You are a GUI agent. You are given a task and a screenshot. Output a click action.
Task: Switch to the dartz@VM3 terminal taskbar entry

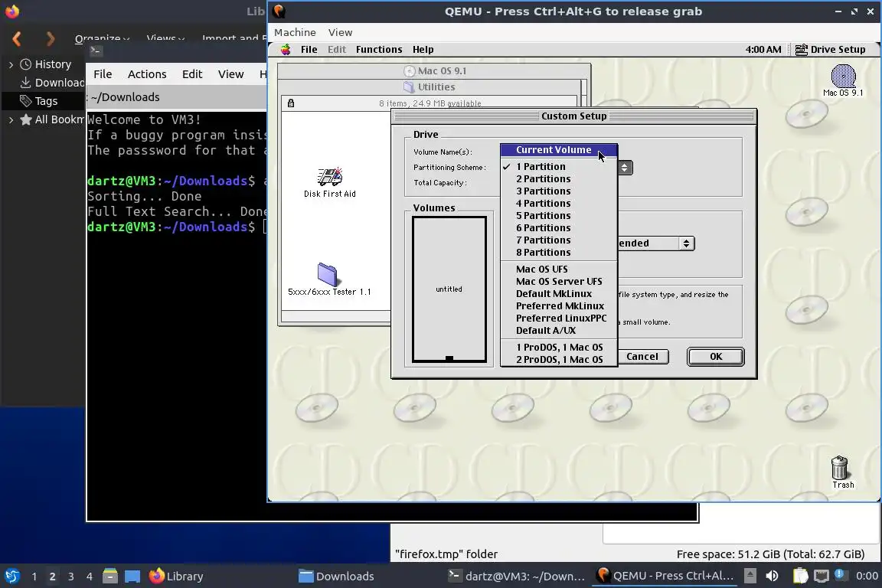(516, 577)
